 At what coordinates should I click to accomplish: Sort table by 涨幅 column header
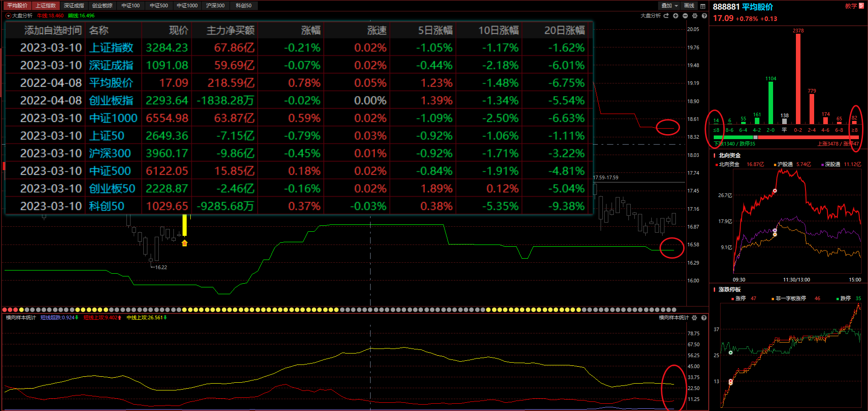[x=311, y=30]
